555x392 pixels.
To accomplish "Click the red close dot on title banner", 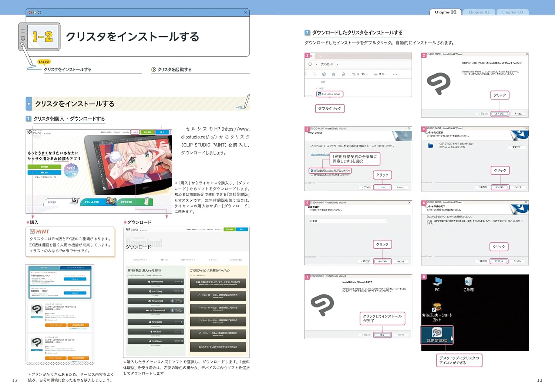I will click(x=30, y=13).
